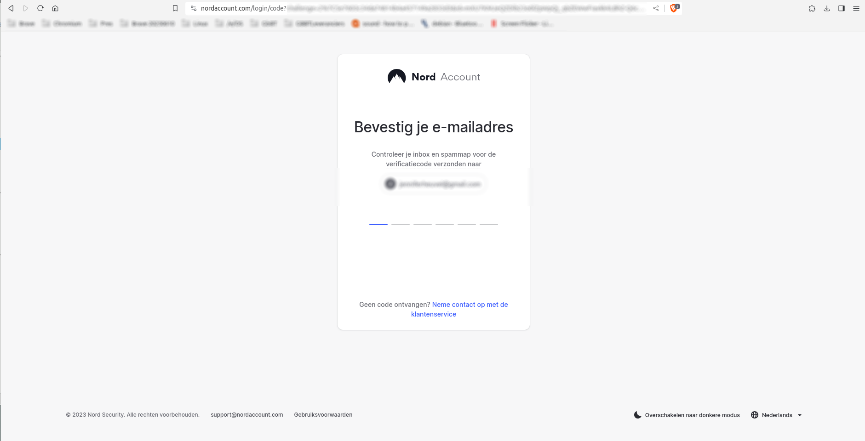Click the 'Bevestig je e-mailadres' heading
The width and height of the screenshot is (865, 441).
(434, 127)
